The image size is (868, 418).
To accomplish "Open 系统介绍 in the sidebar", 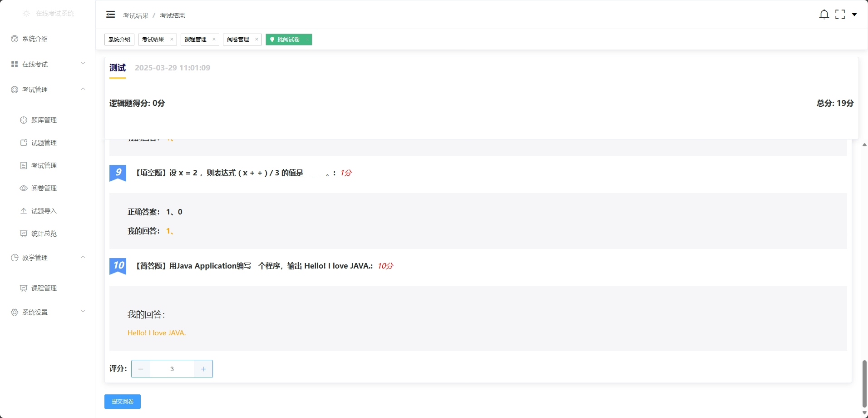I will pyautogui.click(x=48, y=39).
